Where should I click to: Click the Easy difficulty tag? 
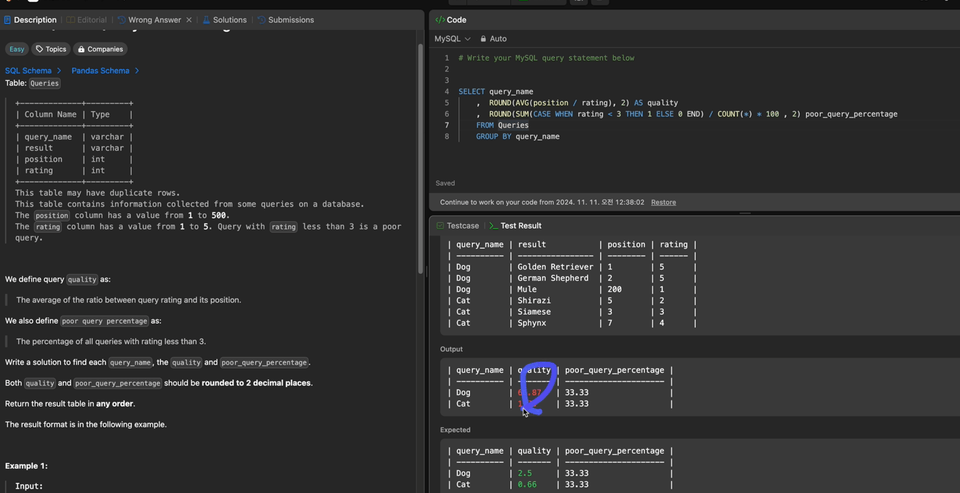17,49
